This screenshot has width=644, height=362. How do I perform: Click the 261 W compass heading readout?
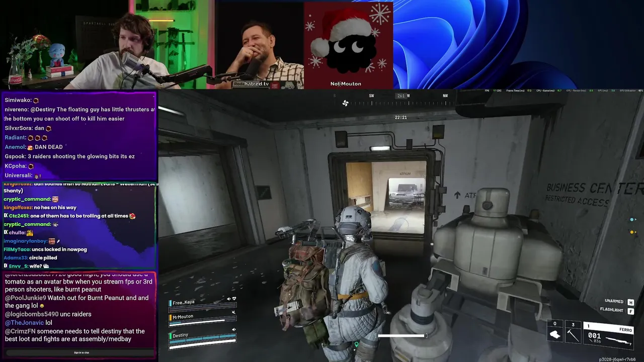[x=403, y=96]
